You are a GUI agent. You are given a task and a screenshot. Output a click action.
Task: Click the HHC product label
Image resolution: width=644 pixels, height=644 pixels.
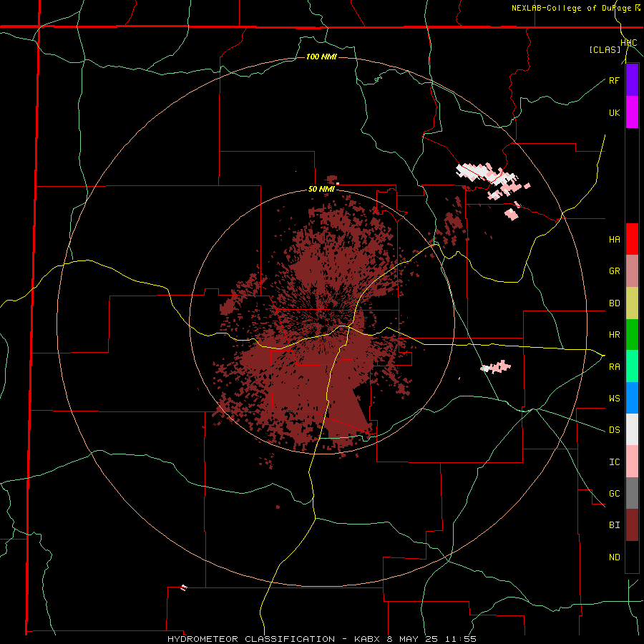(629, 43)
